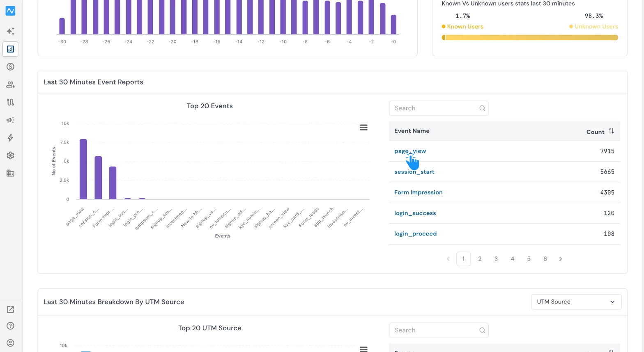Viewport: 644px width, 352px height.
Task: Toggle Unknown Users legend item
Action: coord(593,27)
